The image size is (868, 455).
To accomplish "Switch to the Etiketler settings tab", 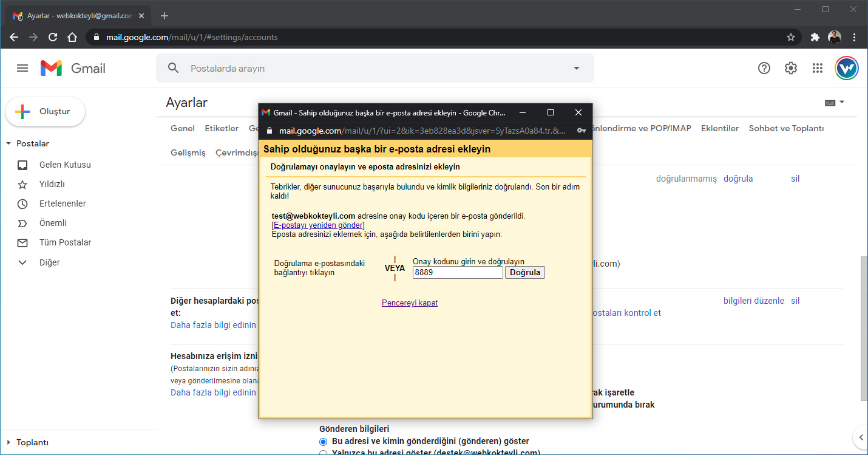I will [222, 128].
